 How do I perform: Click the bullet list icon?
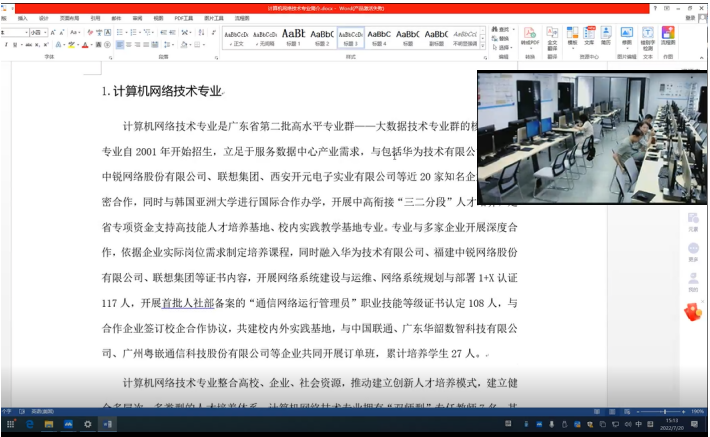coord(121,32)
